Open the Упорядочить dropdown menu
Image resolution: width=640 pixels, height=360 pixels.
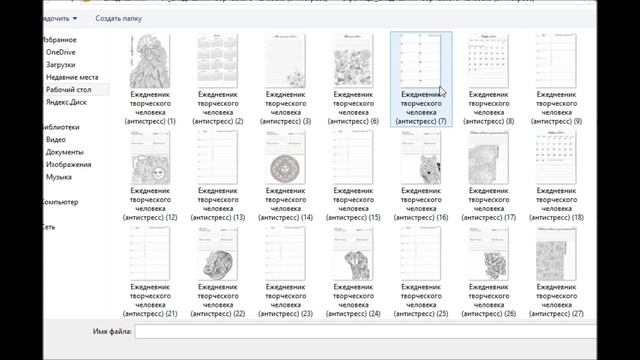(x=60, y=18)
